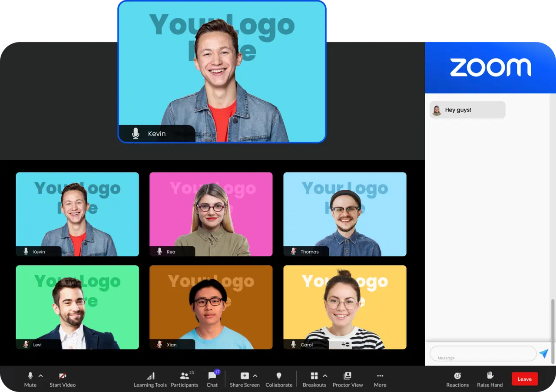Click the Share Screen toolbar item
This screenshot has height=392, width=556.
point(245,379)
